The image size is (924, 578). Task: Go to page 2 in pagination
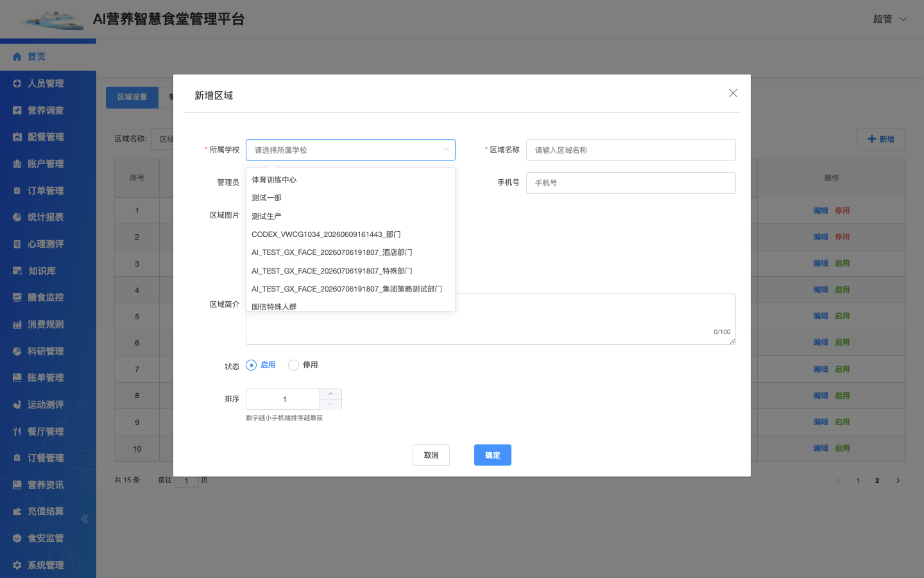point(877,480)
